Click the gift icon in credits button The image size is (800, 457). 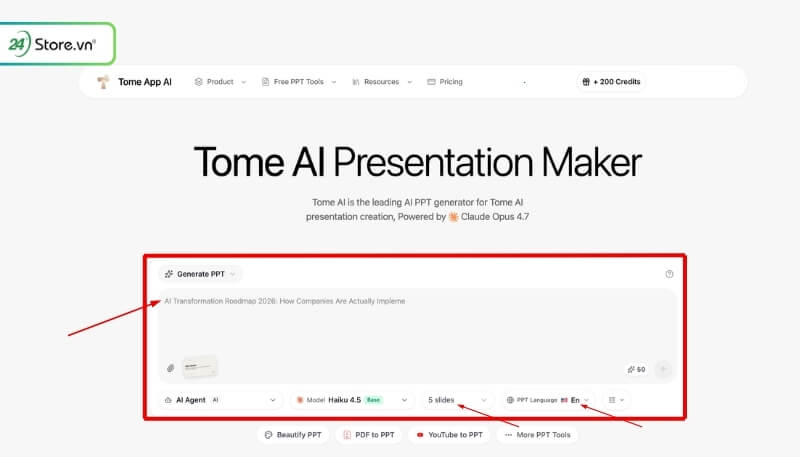pyautogui.click(x=586, y=82)
